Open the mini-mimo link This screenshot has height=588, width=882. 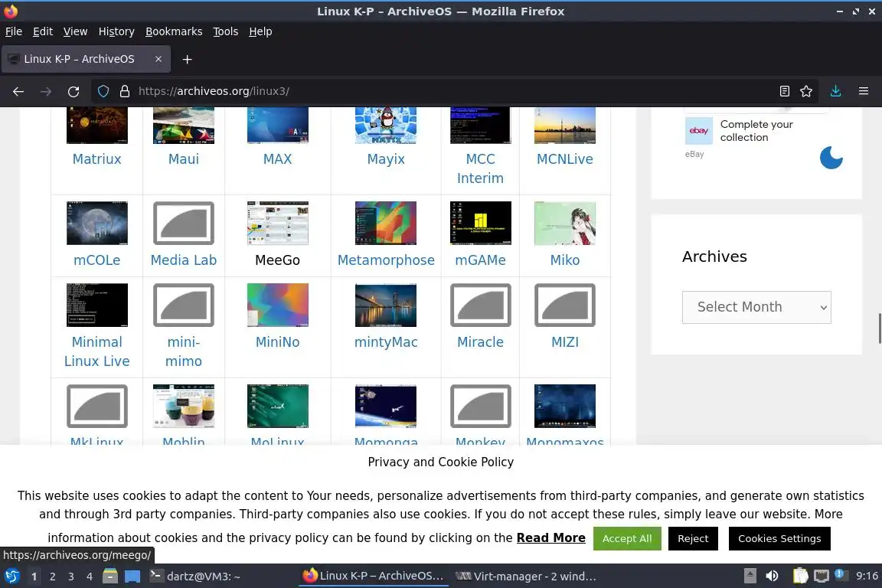tap(184, 351)
